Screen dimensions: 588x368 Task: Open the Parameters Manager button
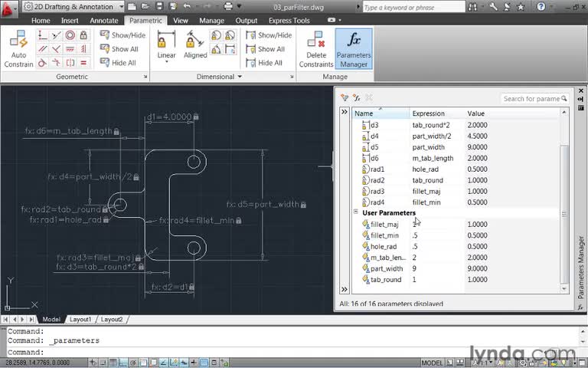(354, 48)
